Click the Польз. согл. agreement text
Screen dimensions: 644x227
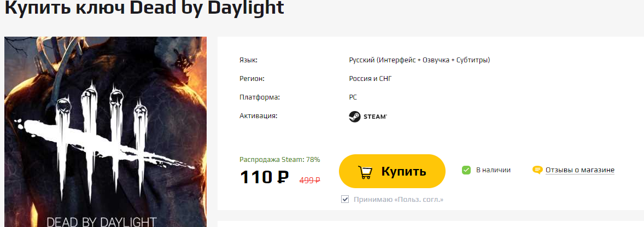click(x=419, y=200)
